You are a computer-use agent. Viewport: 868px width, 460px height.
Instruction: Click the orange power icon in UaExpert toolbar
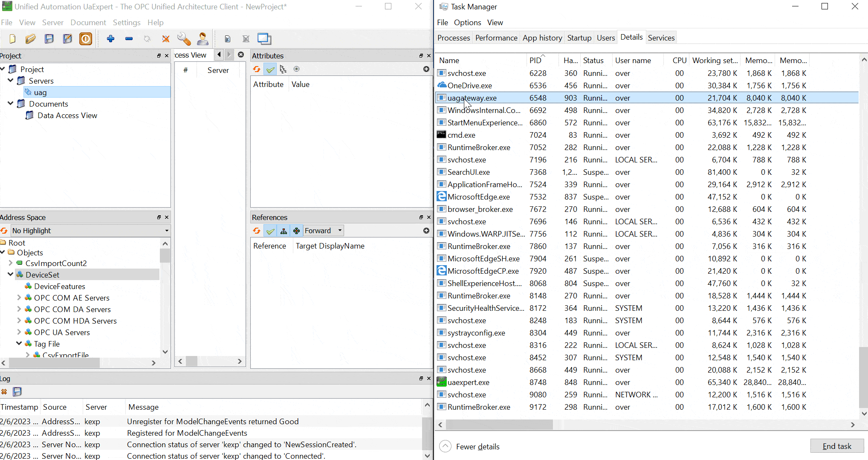86,39
